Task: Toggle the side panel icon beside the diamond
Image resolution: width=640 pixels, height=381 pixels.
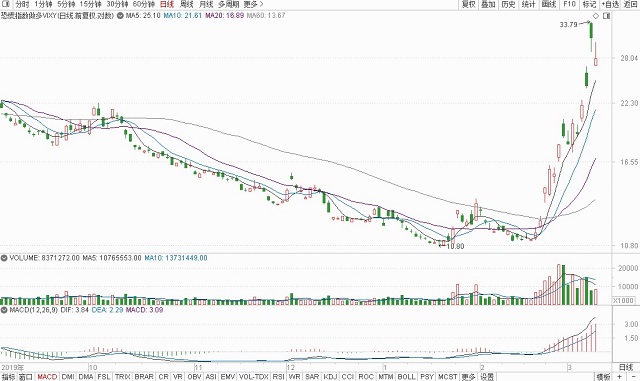Action: tap(607, 16)
